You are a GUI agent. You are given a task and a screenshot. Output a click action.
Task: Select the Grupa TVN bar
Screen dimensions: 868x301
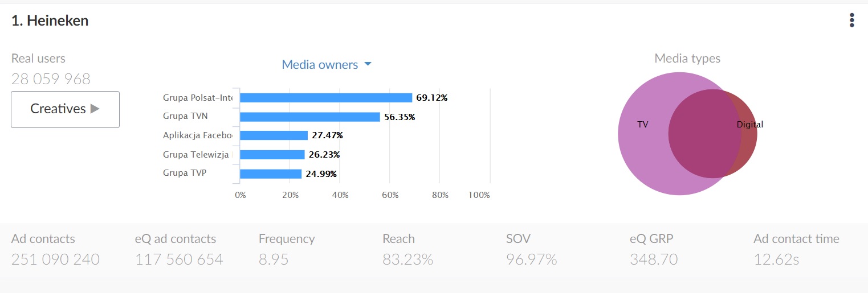(x=309, y=117)
